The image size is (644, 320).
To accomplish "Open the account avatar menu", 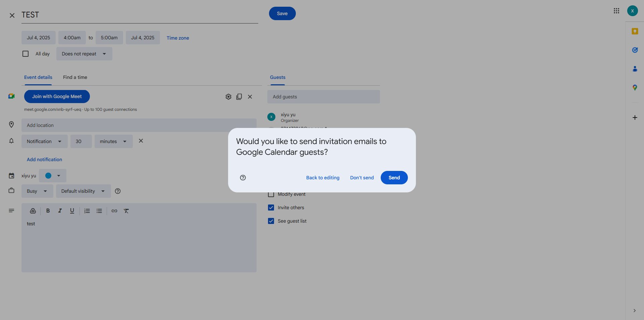I will (632, 11).
